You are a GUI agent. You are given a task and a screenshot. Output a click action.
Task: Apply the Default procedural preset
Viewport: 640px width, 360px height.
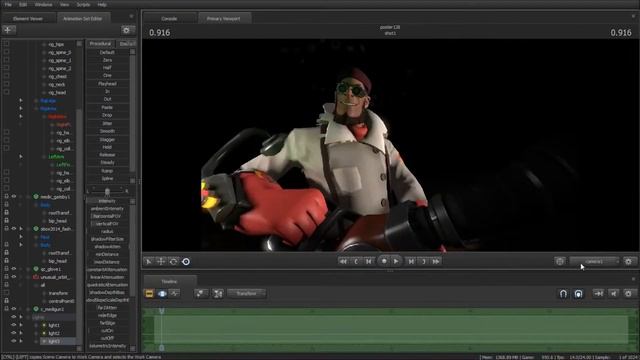click(107, 52)
